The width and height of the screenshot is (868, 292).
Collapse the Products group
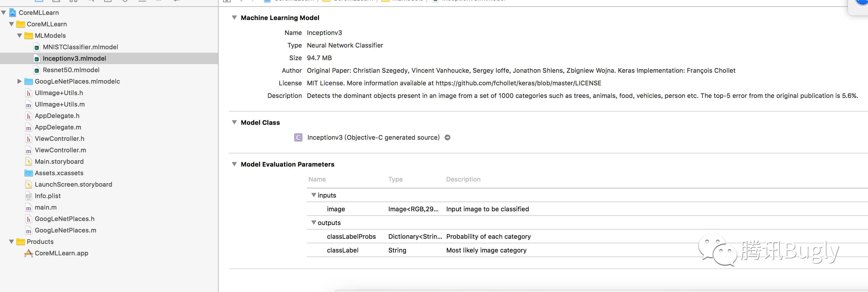[11, 242]
